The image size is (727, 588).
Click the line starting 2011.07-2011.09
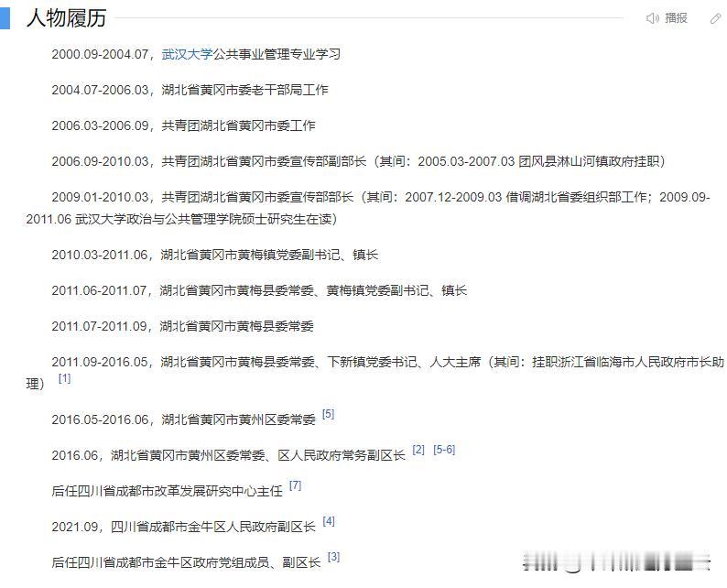click(183, 326)
